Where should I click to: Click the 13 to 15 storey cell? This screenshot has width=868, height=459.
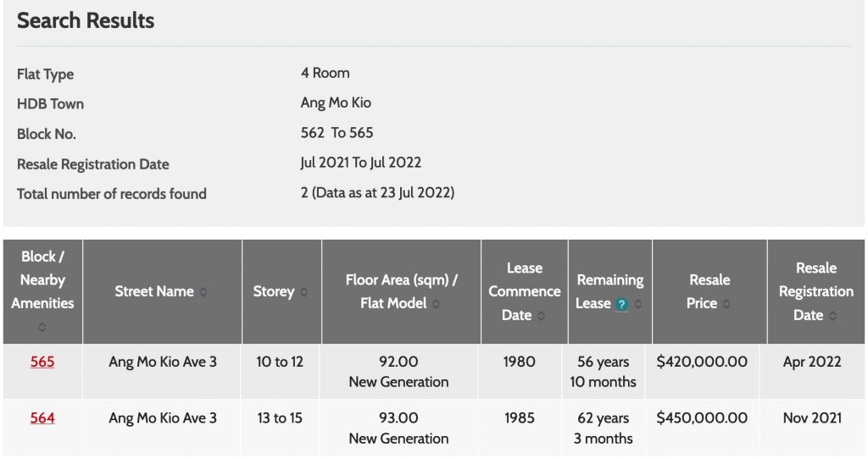[280, 418]
